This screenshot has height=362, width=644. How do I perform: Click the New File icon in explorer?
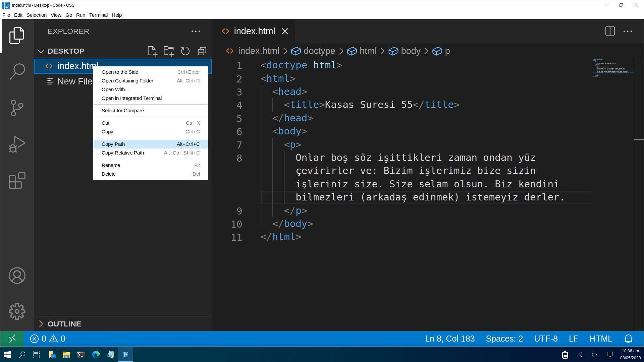click(x=152, y=51)
